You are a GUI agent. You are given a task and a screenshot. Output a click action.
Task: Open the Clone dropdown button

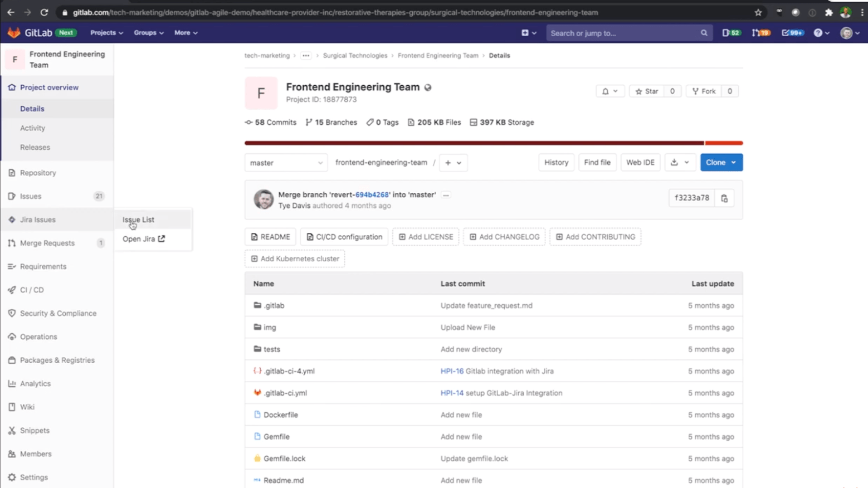pyautogui.click(x=721, y=162)
